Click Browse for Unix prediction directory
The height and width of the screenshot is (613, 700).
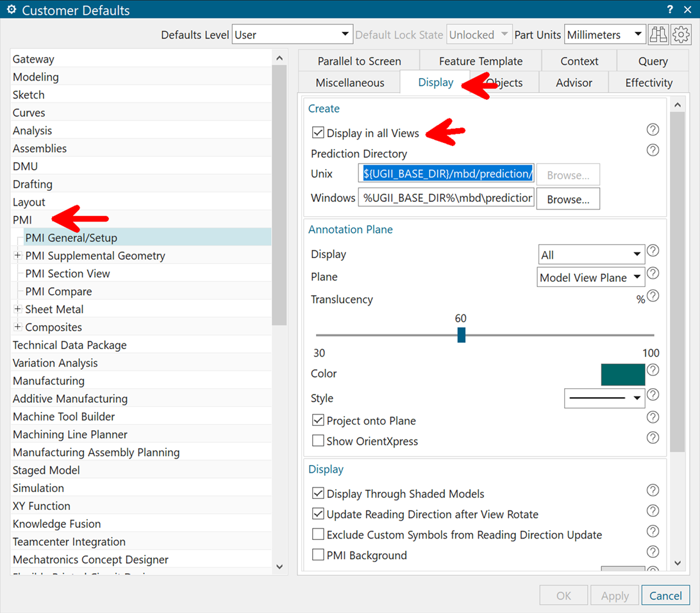coord(568,175)
